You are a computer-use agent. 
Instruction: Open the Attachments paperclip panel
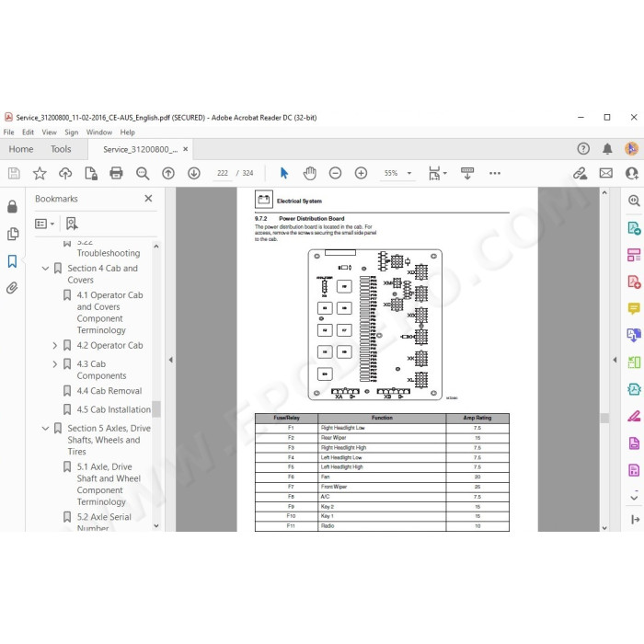pyautogui.click(x=12, y=288)
